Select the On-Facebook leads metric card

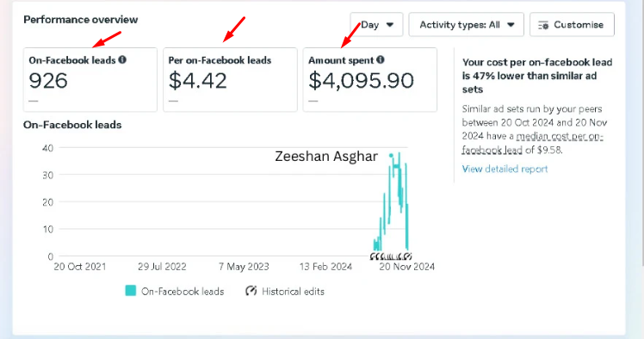click(x=90, y=80)
